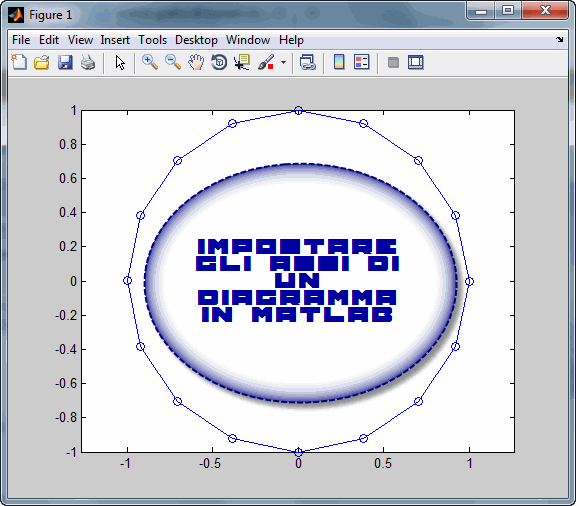Open the brush color dropdown arrow
The image size is (576, 506).
tap(283, 62)
